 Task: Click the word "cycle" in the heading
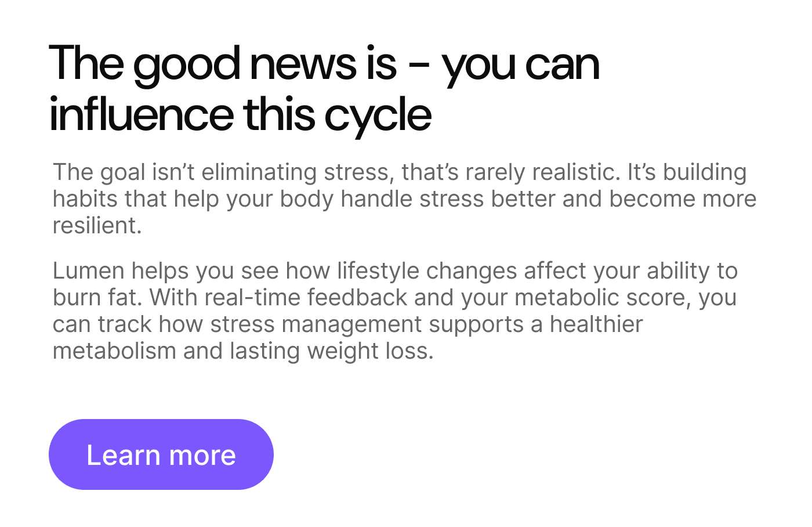click(378, 114)
